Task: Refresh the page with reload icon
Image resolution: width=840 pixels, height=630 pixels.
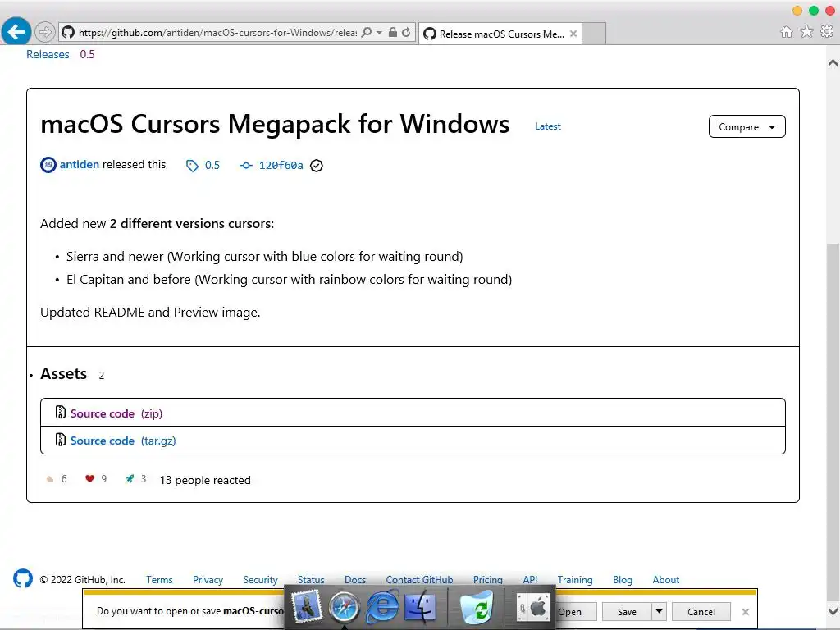Action: [x=406, y=32]
